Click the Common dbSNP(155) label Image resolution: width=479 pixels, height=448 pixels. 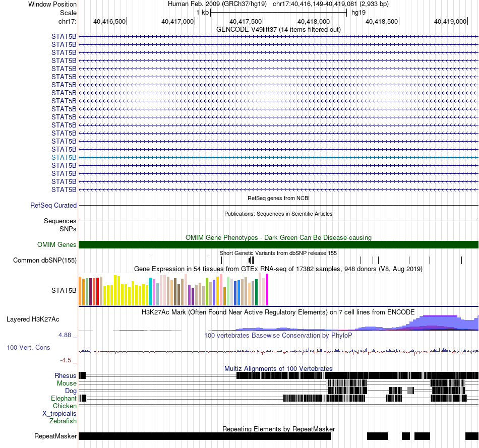44,260
